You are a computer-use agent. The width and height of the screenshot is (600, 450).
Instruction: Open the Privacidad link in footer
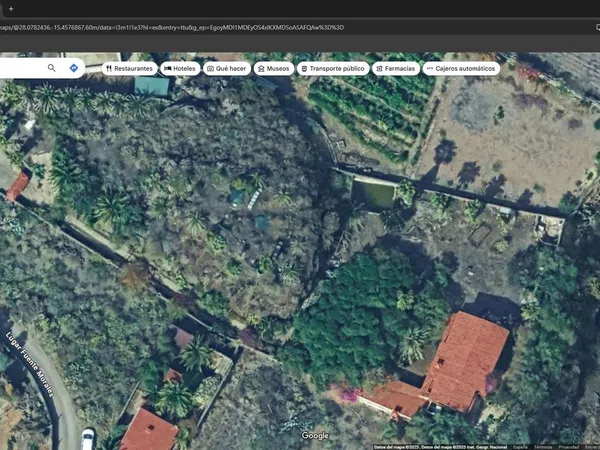[x=569, y=447]
